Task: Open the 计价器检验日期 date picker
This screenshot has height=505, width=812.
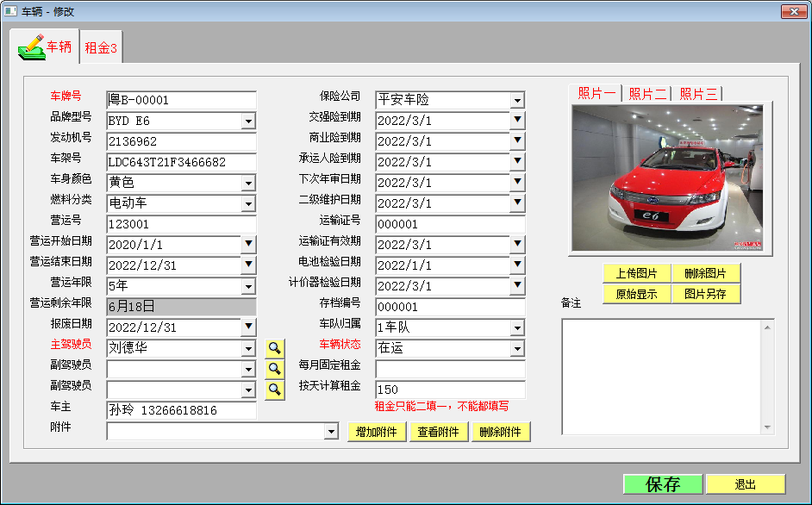Action: 517,286
